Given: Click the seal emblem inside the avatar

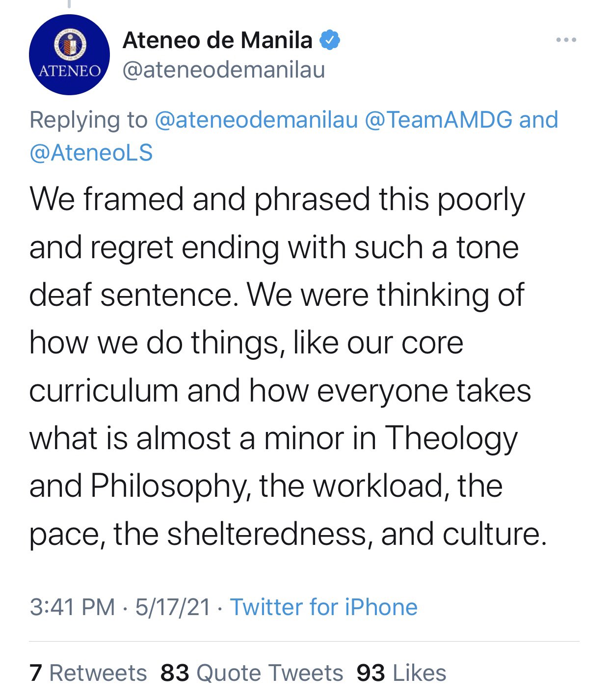Looking at the screenshot, I should point(69,44).
